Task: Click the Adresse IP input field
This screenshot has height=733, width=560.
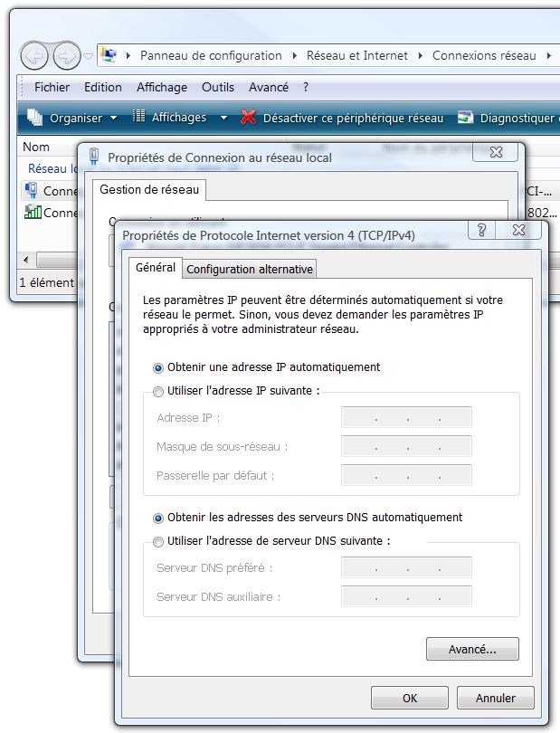Action: point(406,417)
